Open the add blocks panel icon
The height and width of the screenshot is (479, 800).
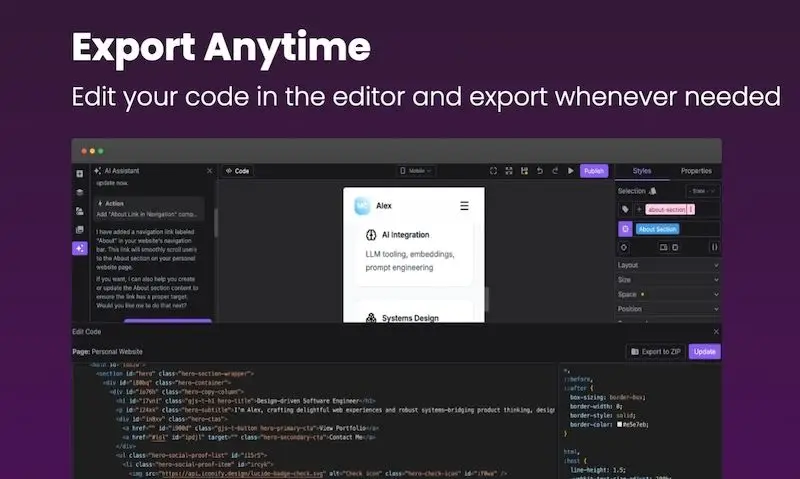[x=80, y=173]
